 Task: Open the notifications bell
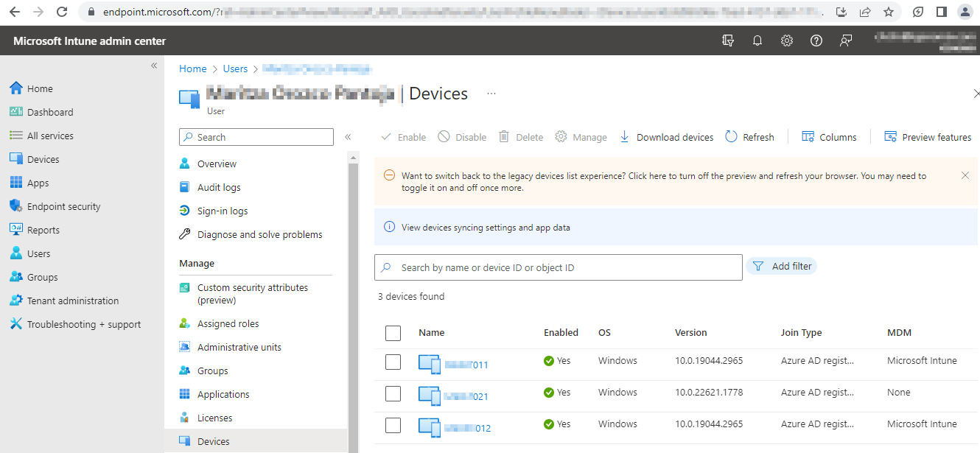pos(757,41)
